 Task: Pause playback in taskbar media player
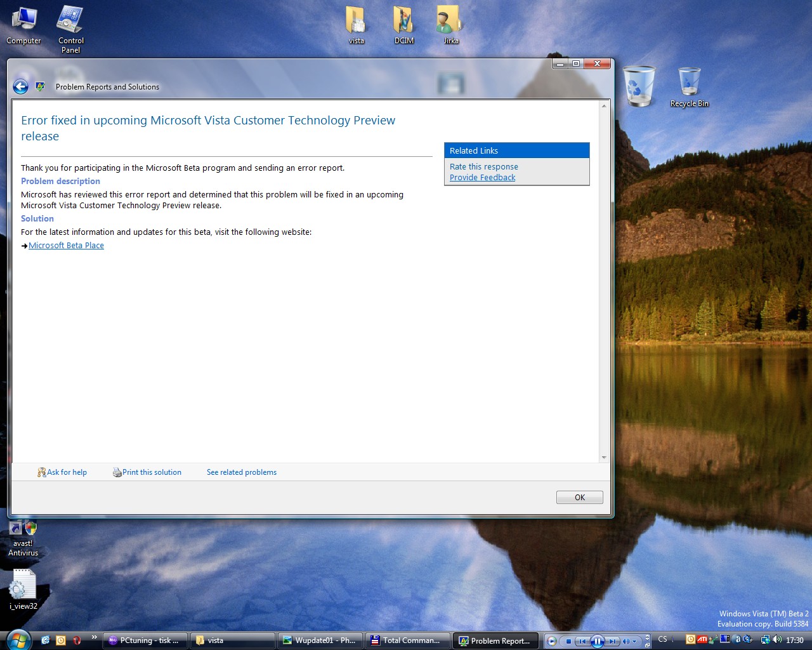coord(597,641)
